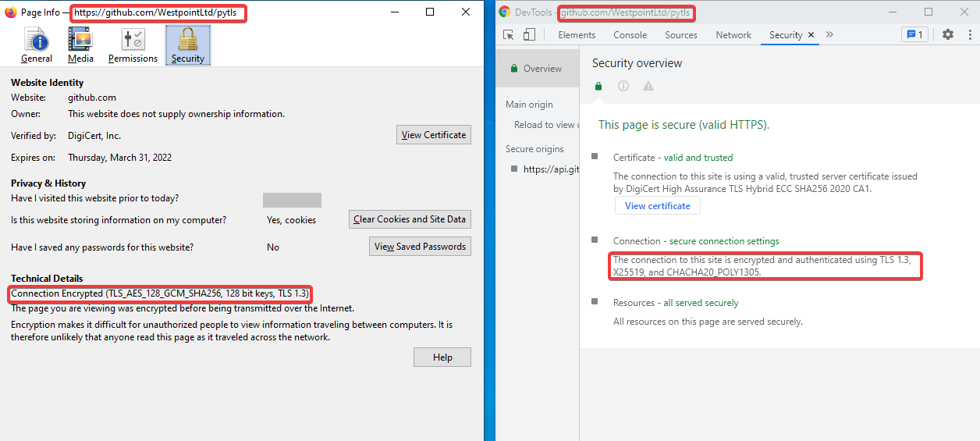This screenshot has height=441, width=980.
Task: Click View certificate in DevTools
Action: pos(657,206)
